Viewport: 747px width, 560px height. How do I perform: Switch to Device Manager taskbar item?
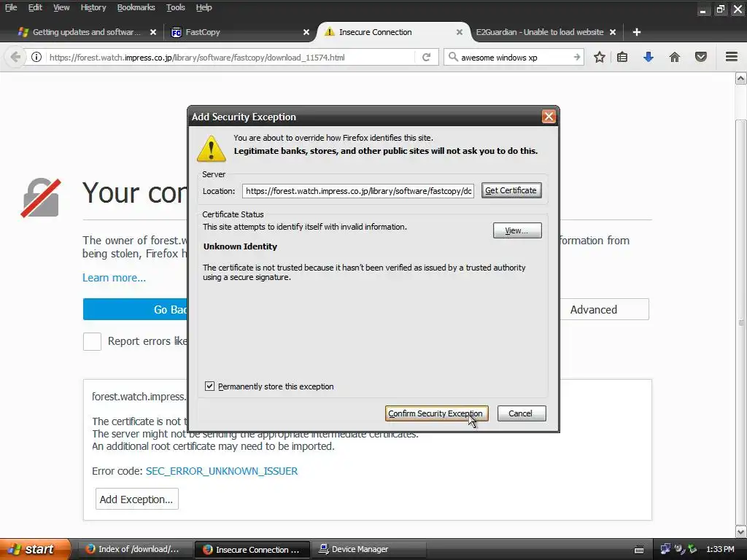tap(368, 549)
